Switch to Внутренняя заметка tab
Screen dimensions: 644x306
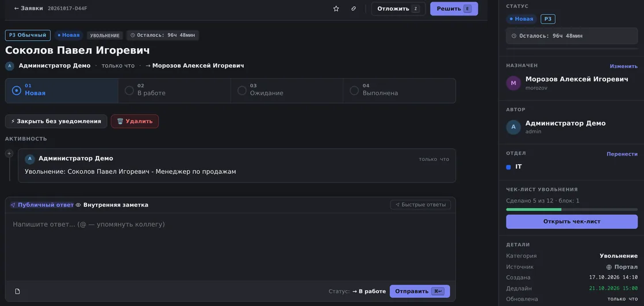pos(112,205)
